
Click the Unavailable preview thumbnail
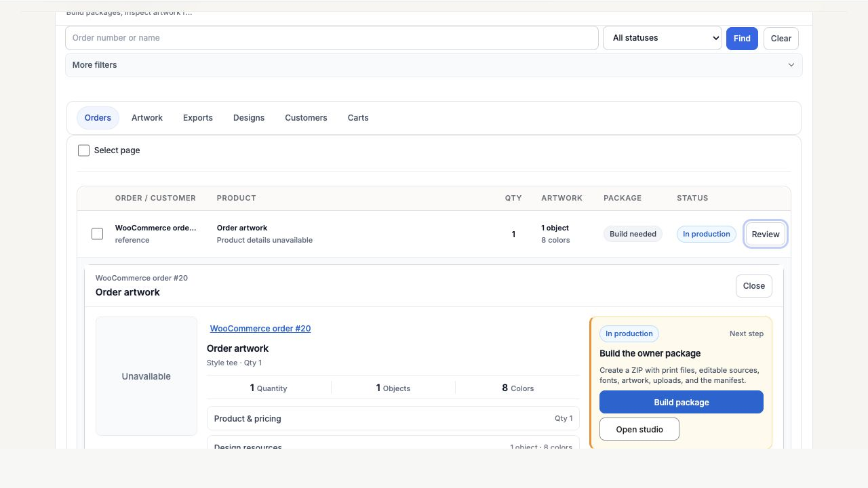146,376
